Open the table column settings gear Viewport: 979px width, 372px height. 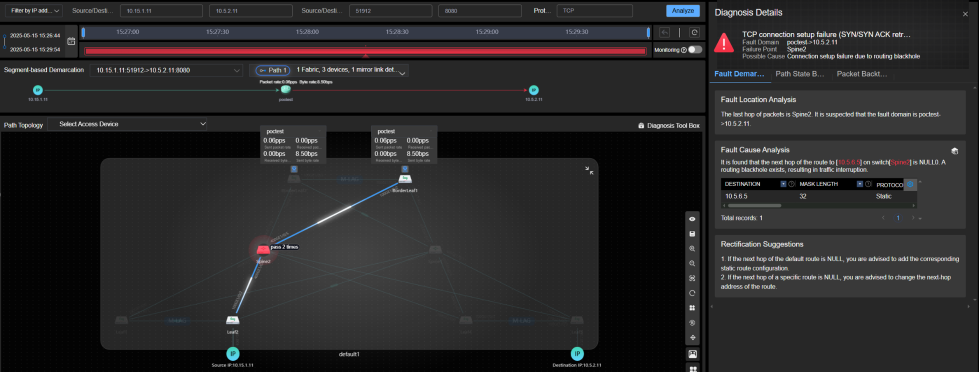coord(910,184)
